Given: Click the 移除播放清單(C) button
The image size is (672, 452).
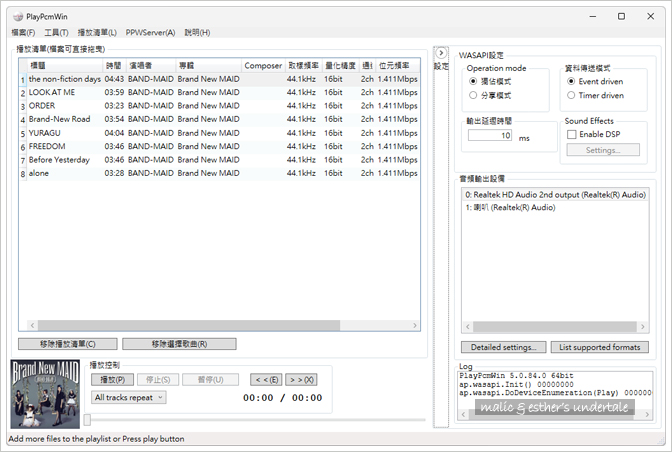Looking at the screenshot, I should click(68, 344).
